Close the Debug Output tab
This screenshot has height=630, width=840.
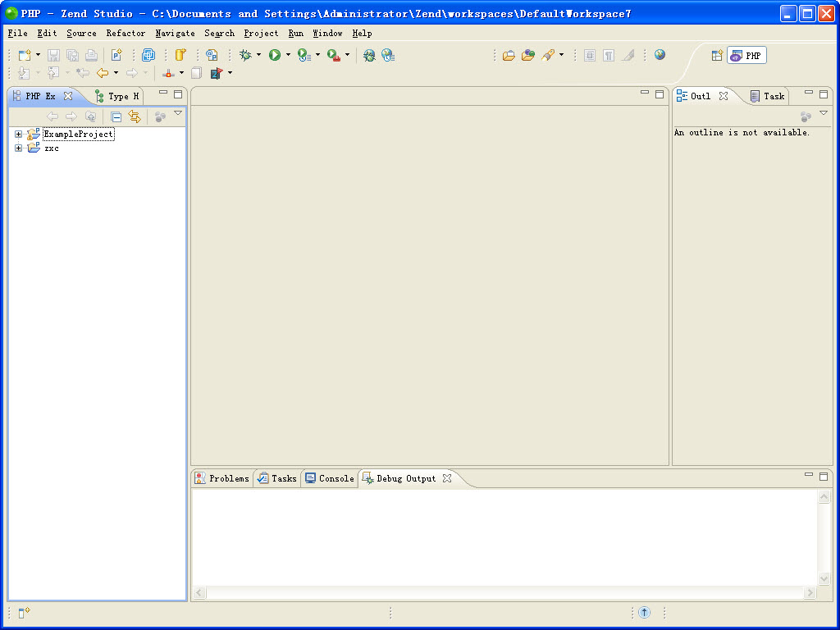pyautogui.click(x=447, y=478)
